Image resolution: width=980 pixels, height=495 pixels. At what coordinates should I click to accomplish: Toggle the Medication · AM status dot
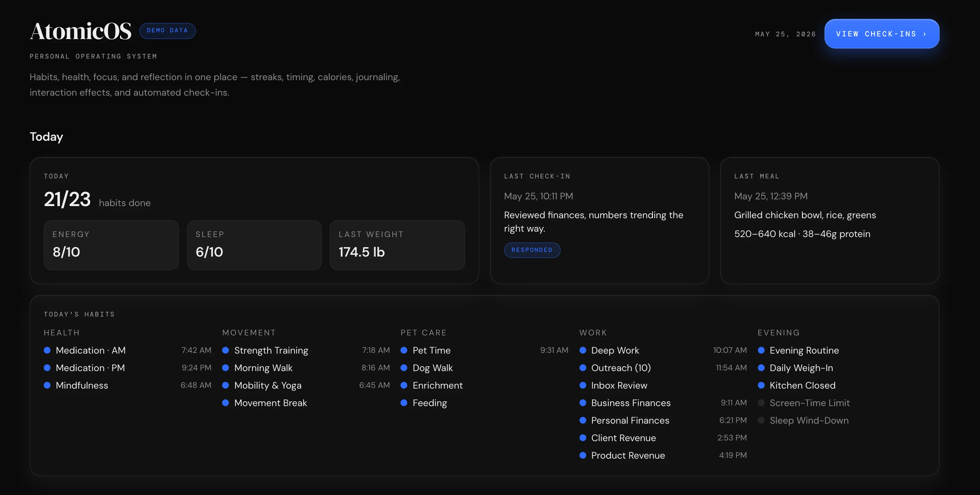coord(47,350)
